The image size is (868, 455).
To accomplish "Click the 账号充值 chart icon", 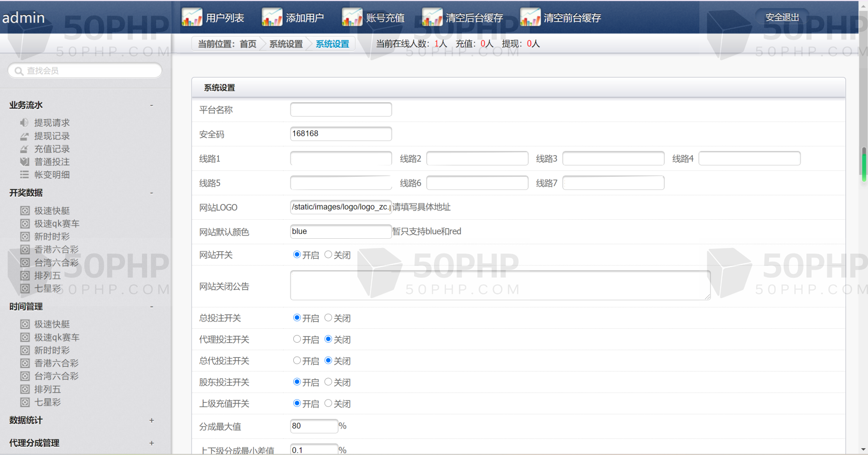I will 352,17.
